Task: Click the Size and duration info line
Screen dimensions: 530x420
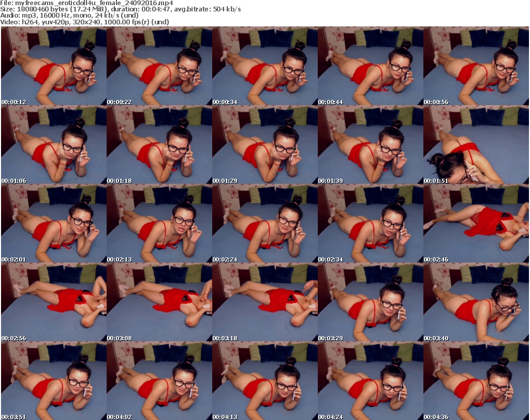Action: point(120,9)
